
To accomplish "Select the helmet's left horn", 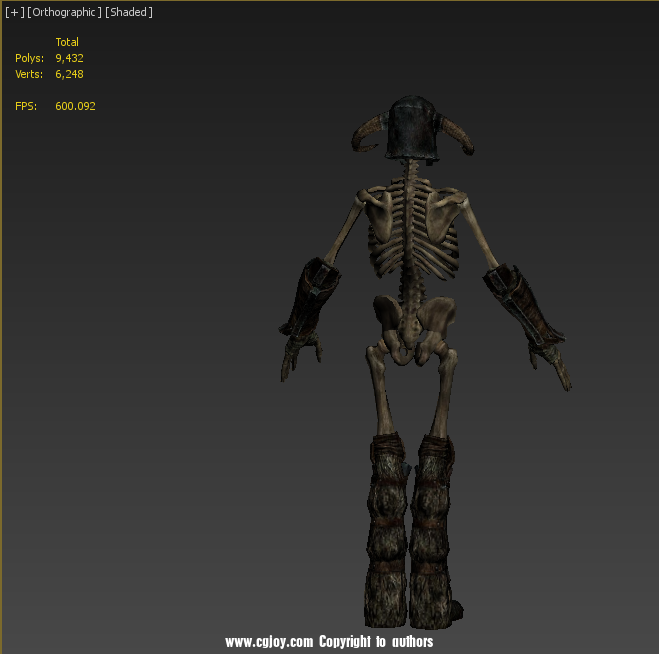I will point(367,134).
